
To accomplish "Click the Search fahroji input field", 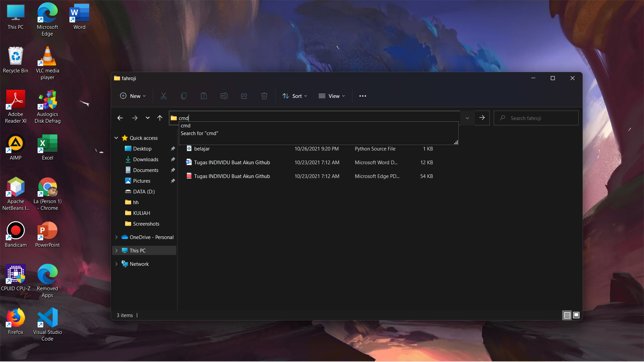I will (x=540, y=118).
